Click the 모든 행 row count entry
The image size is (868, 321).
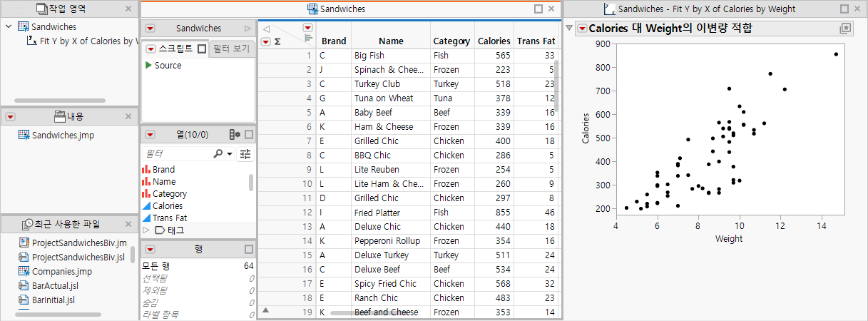click(198, 266)
